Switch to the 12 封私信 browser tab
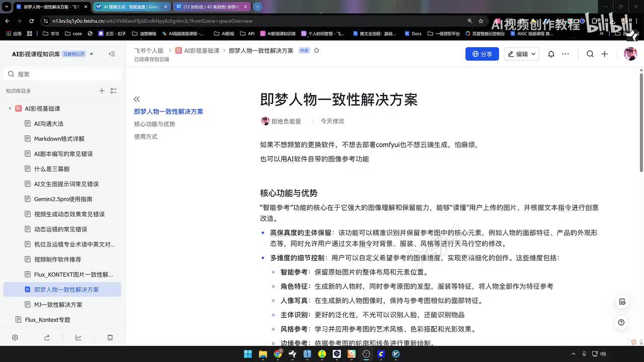The height and width of the screenshot is (362, 644). (x=211, y=7)
